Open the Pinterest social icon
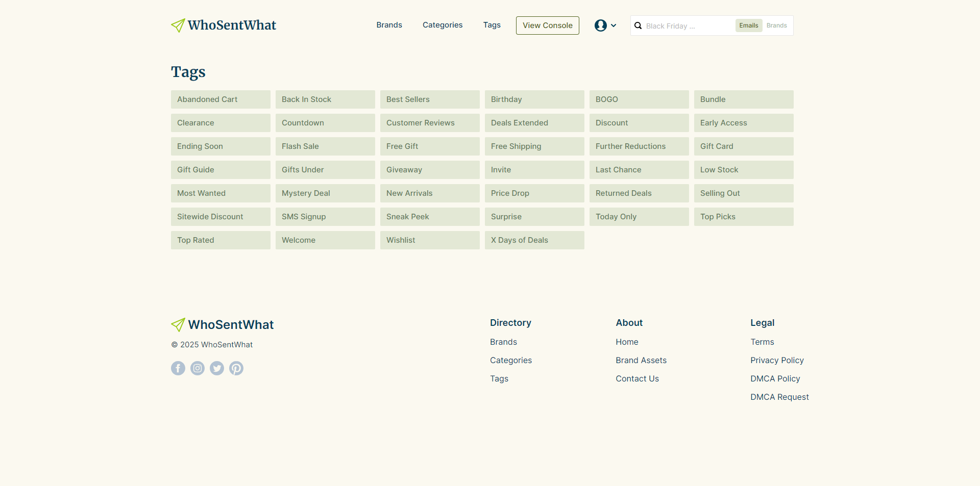980x486 pixels. pyautogui.click(x=236, y=368)
